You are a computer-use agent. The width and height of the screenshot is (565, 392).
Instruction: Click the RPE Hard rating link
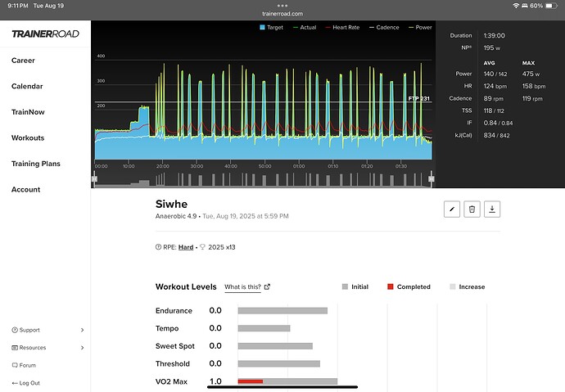click(186, 247)
